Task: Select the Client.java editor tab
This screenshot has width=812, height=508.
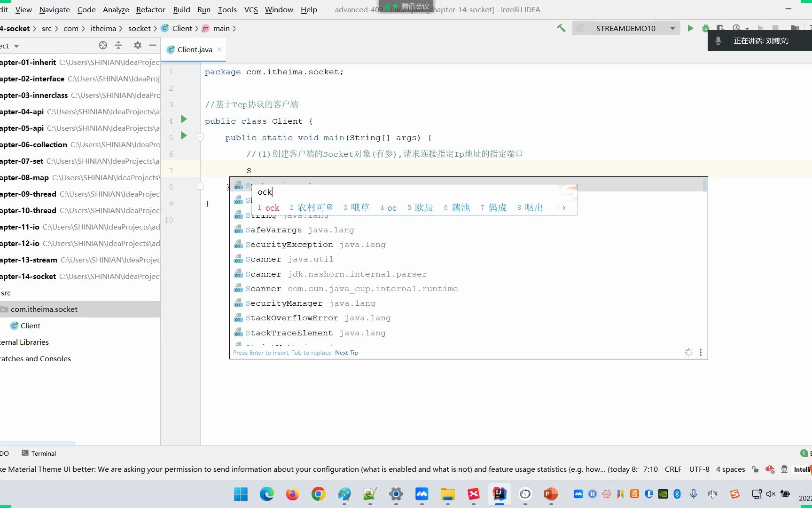Action: pyautogui.click(x=195, y=49)
